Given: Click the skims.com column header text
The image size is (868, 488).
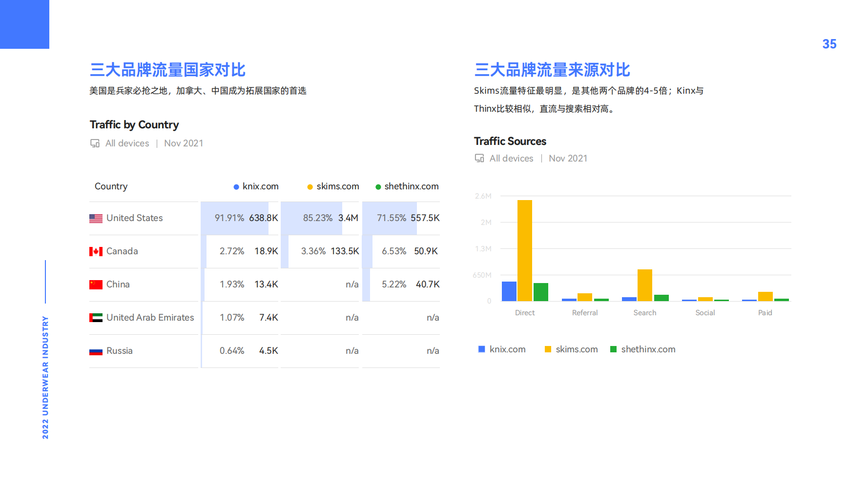Looking at the screenshot, I should (338, 186).
